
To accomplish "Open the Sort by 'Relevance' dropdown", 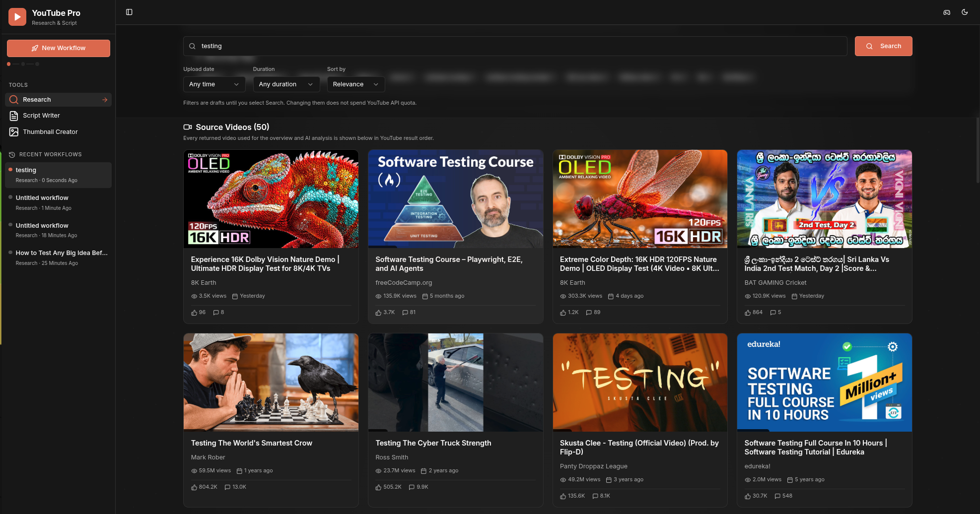I will click(355, 84).
